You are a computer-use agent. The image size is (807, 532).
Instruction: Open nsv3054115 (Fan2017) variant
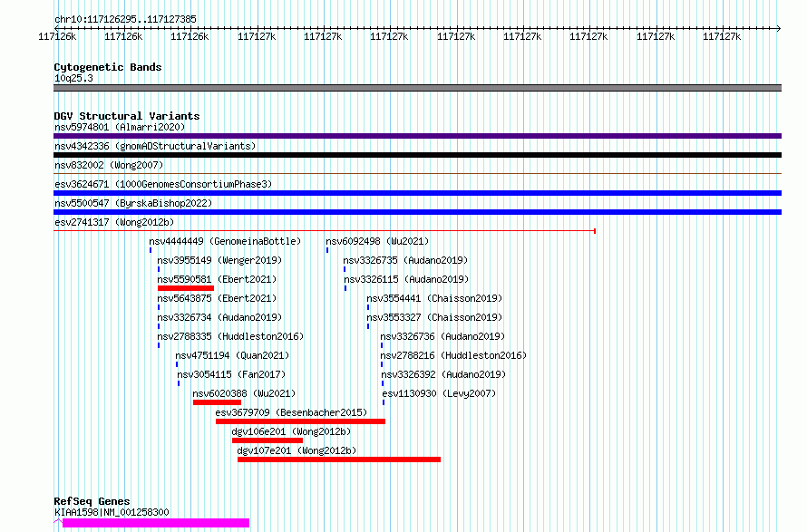click(231, 374)
